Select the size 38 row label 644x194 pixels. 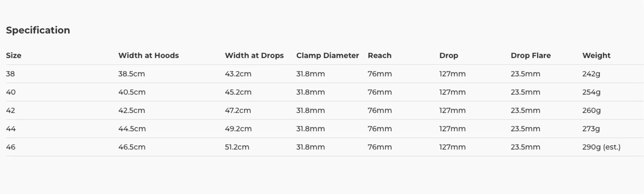click(x=10, y=74)
